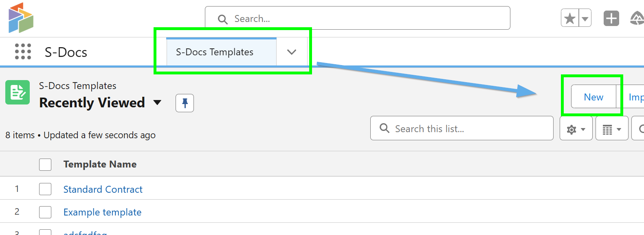The image size is (644, 235).
Task: Open the App Launcher dots grid
Action: click(23, 52)
